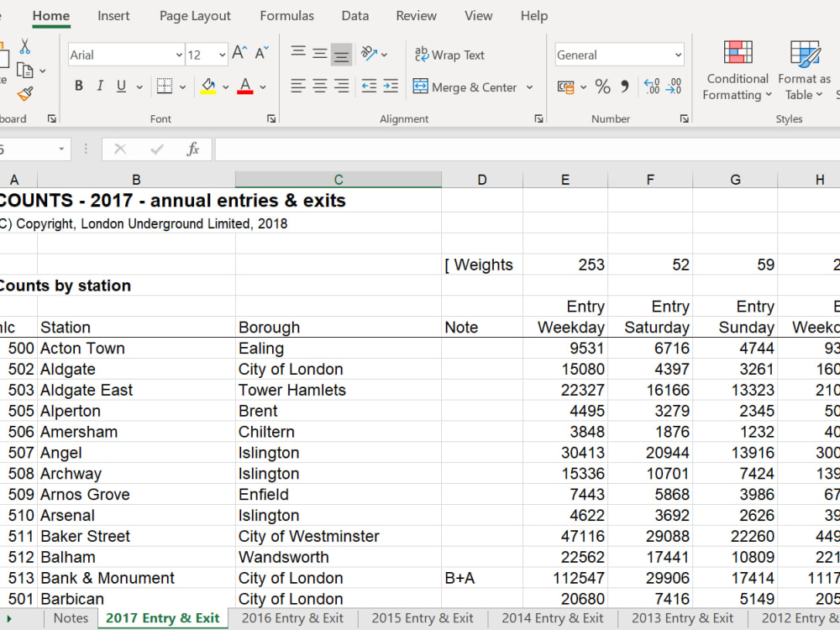840x630 pixels.
Task: Apply accounting number format
Action: (565, 87)
